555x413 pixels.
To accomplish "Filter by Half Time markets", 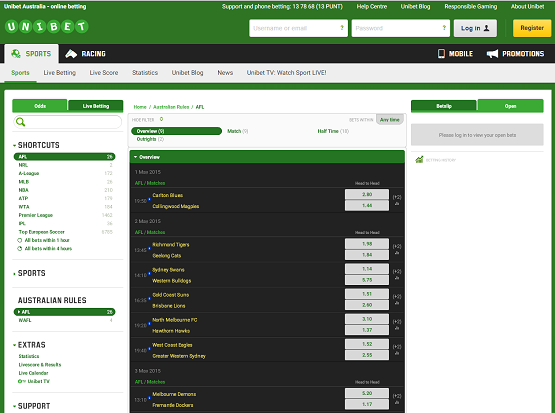I will (x=333, y=131).
